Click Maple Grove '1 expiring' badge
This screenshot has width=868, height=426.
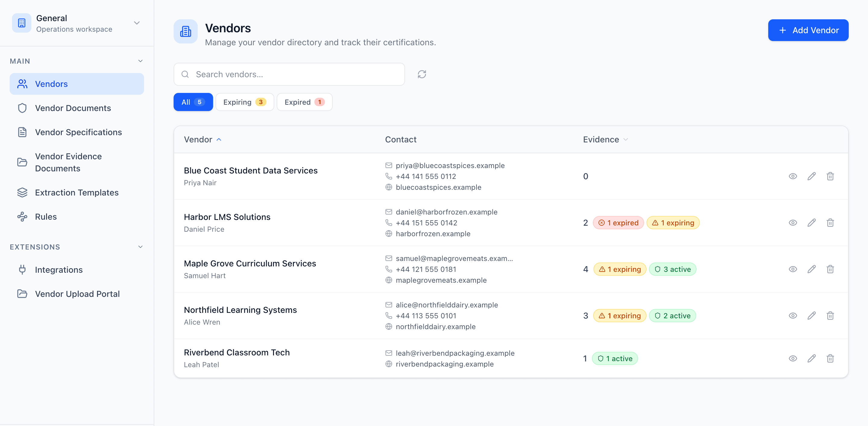[620, 269]
